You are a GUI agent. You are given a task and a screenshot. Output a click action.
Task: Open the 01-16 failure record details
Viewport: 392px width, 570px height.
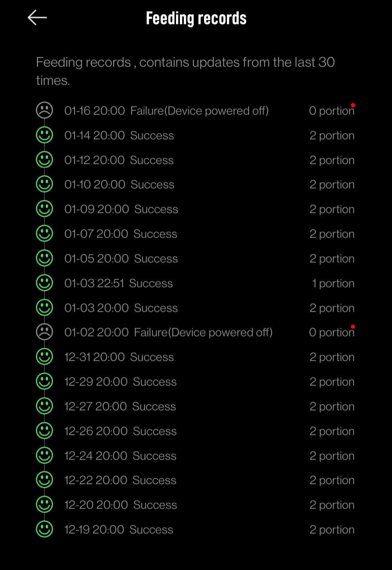pyautogui.click(x=167, y=110)
